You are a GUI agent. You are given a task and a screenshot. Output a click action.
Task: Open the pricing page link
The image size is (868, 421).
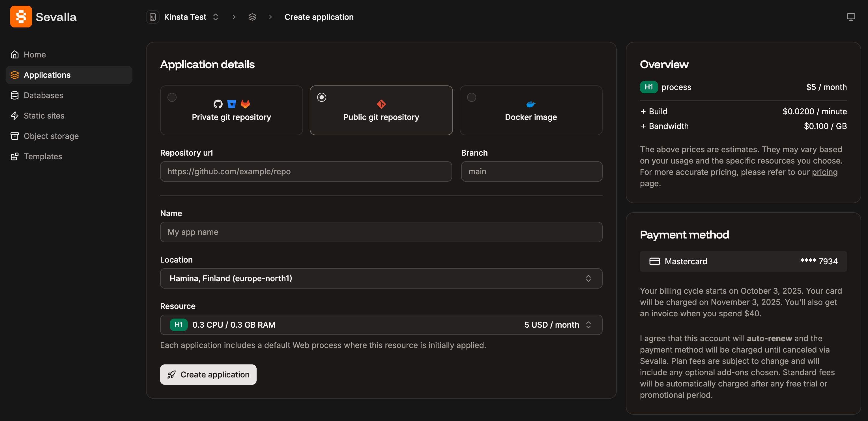tap(824, 172)
